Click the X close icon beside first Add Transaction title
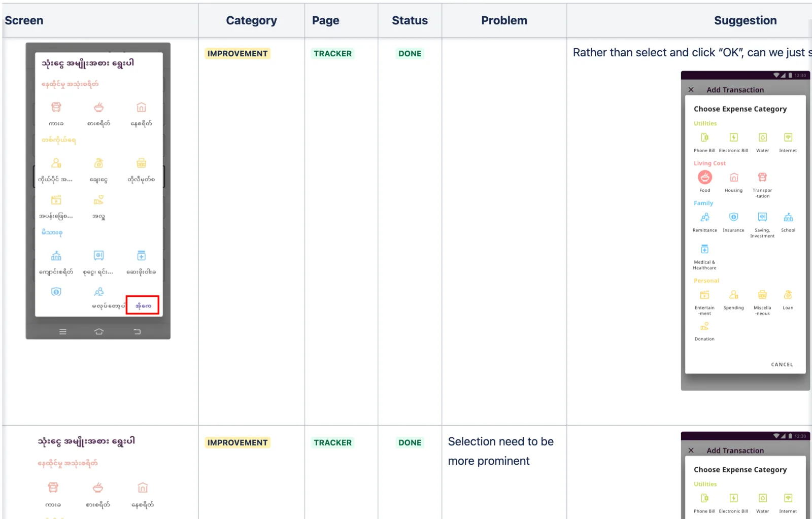This screenshot has height=519, width=812. point(691,90)
